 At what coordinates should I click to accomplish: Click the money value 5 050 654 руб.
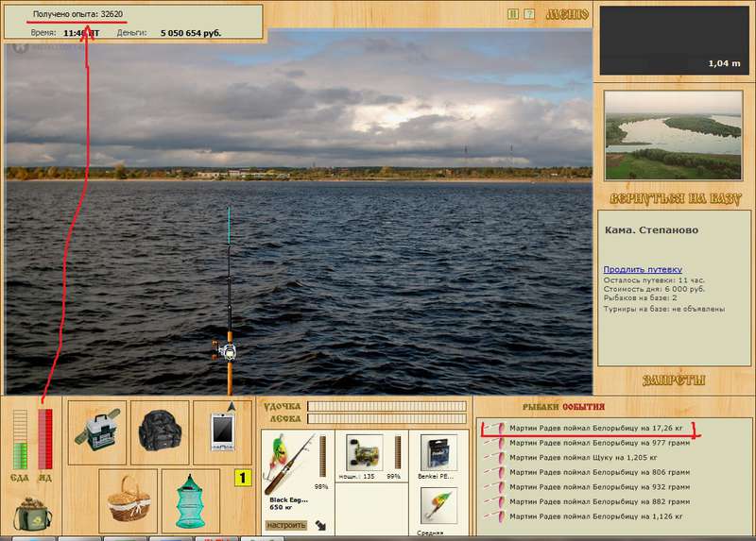point(191,33)
